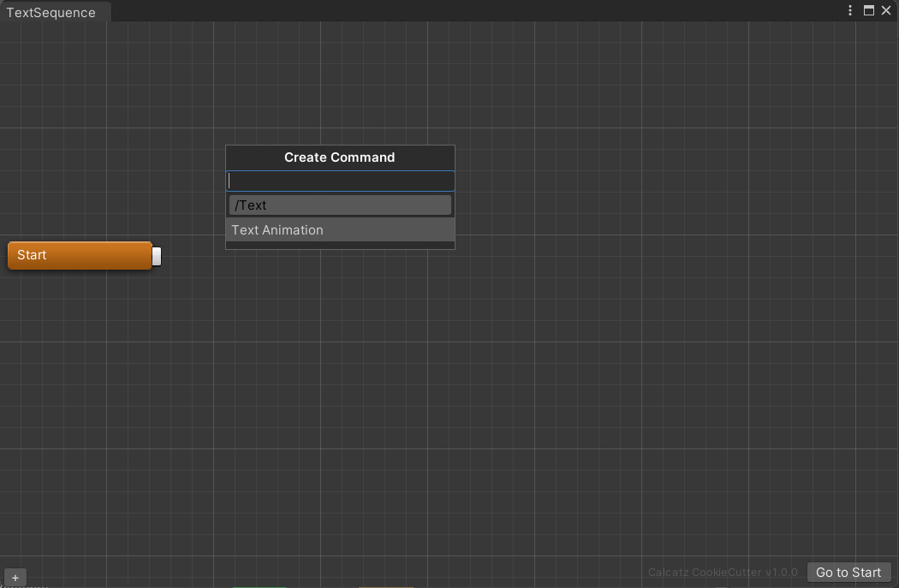899x588 pixels.
Task: Click the text cursor line in the command input
Action: pyautogui.click(x=231, y=180)
